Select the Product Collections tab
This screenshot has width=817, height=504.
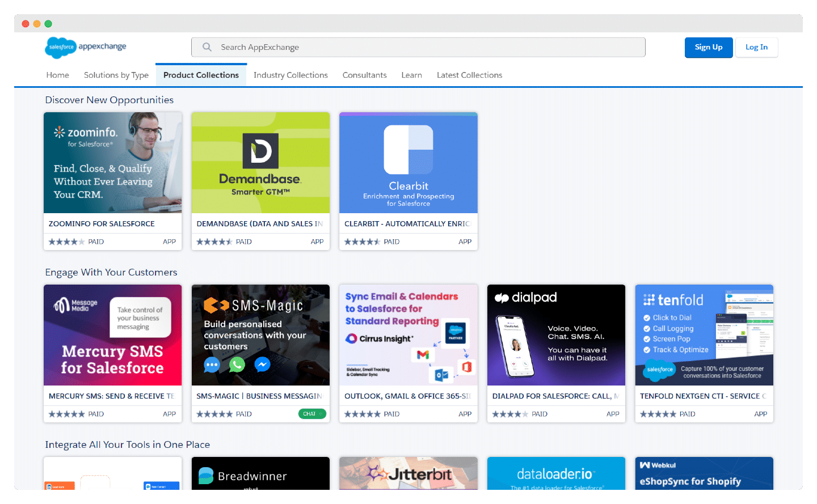point(201,75)
